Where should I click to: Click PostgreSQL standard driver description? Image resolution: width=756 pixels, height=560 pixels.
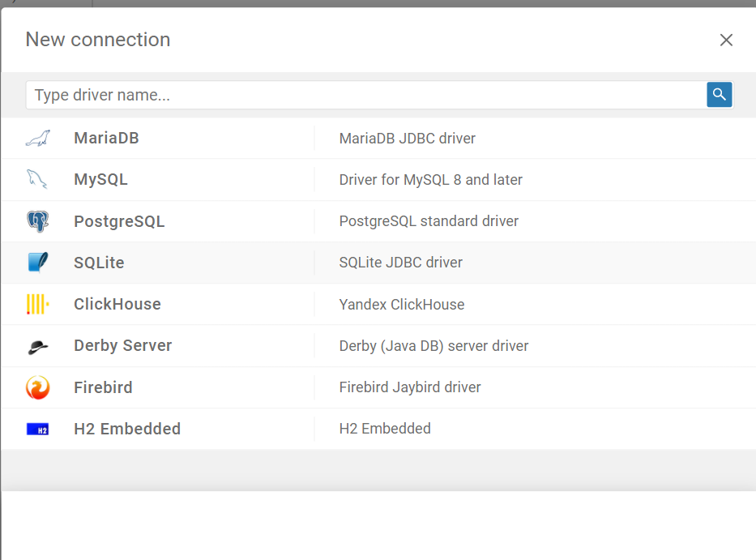(429, 221)
